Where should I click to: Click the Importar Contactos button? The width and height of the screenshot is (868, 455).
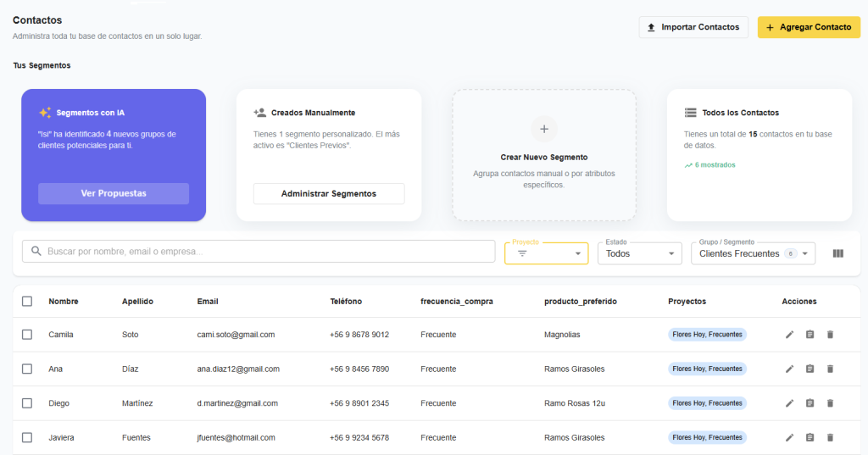693,27
